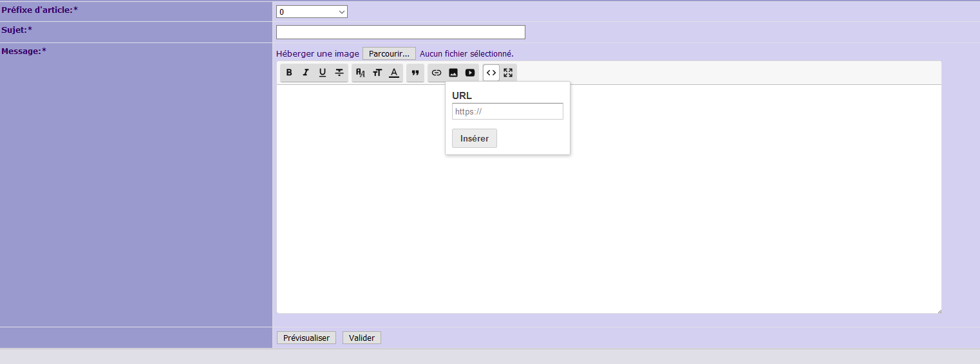Open the font size picker
The image size is (980, 364).
(377, 73)
